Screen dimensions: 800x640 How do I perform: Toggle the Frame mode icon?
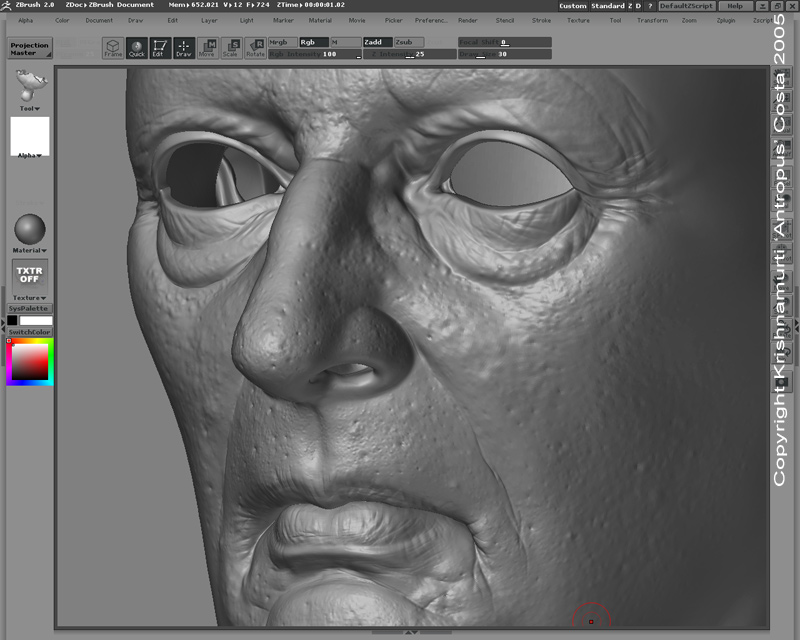(x=113, y=48)
